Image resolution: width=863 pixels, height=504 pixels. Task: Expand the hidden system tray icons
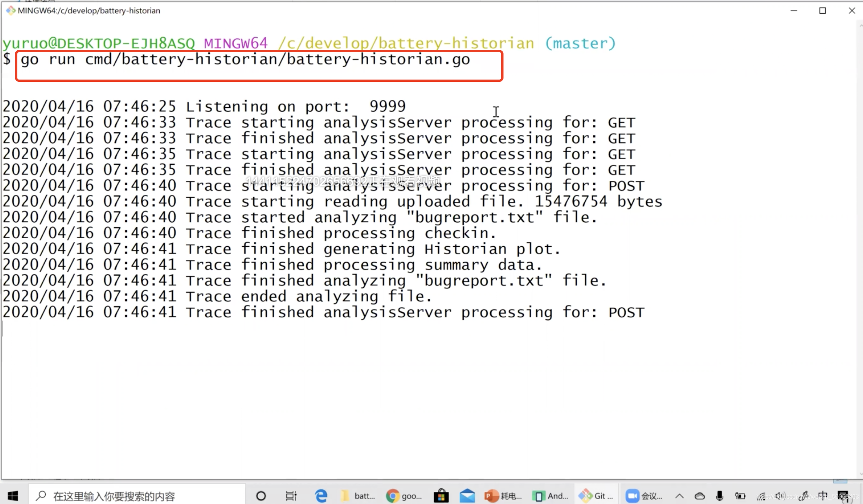tap(679, 496)
